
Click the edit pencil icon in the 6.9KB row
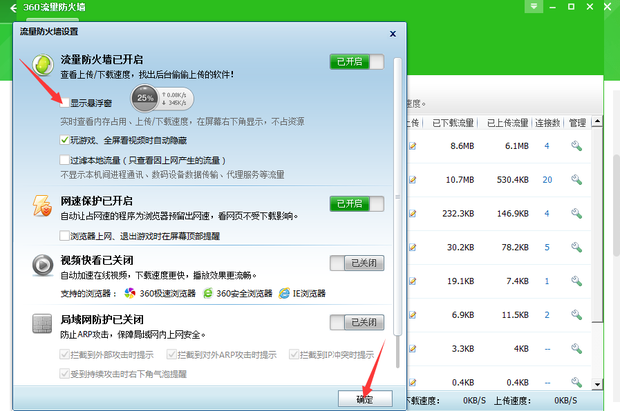click(x=412, y=315)
